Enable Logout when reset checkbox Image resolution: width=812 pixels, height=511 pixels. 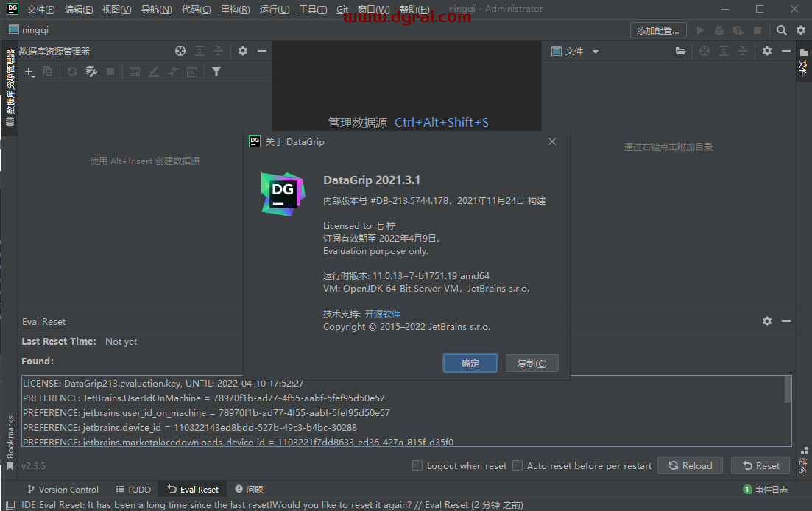coord(417,465)
